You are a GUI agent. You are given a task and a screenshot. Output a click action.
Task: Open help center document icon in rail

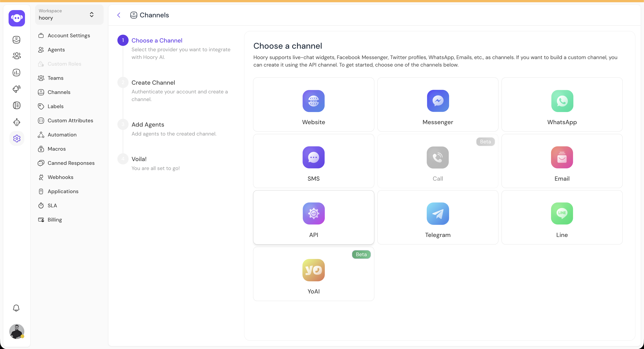click(17, 105)
